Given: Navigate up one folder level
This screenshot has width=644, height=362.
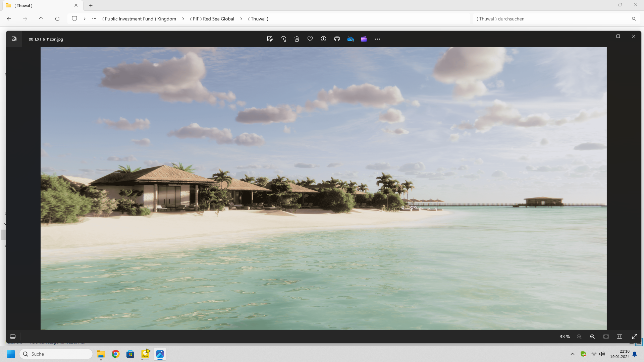Looking at the screenshot, I should click(41, 19).
